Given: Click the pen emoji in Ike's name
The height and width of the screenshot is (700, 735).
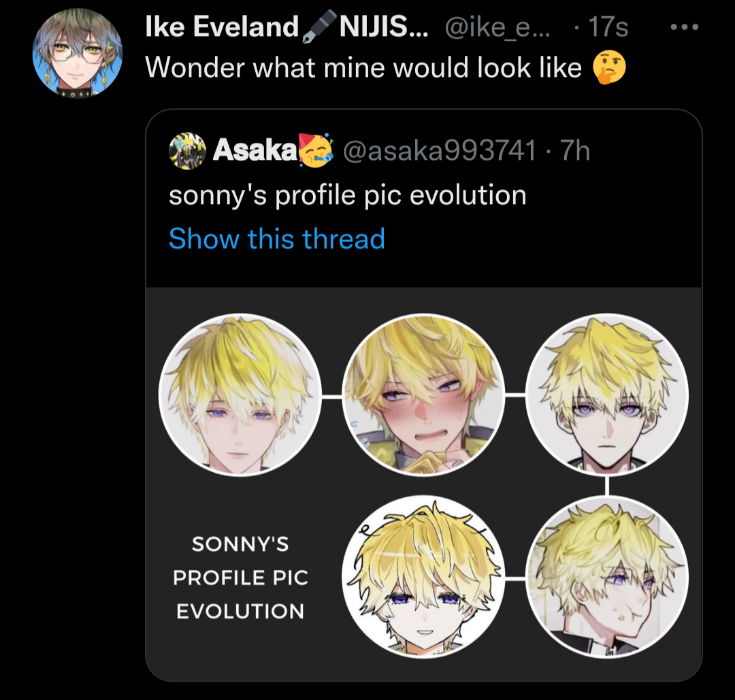Looking at the screenshot, I should tap(319, 28).
